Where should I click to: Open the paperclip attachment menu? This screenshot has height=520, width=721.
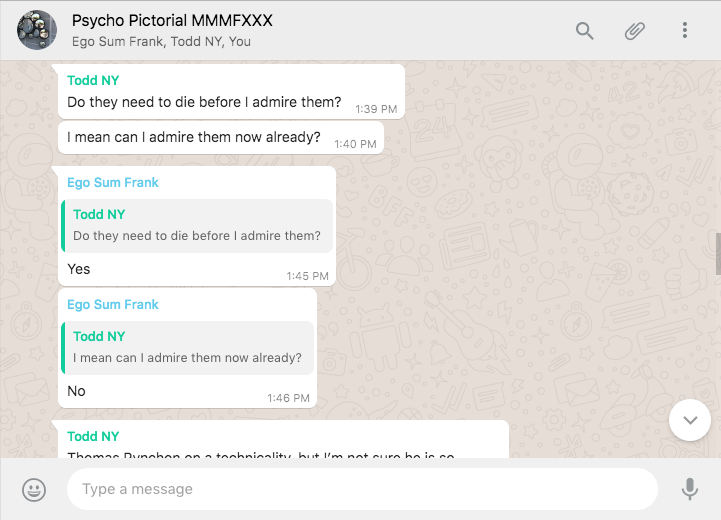coord(635,31)
